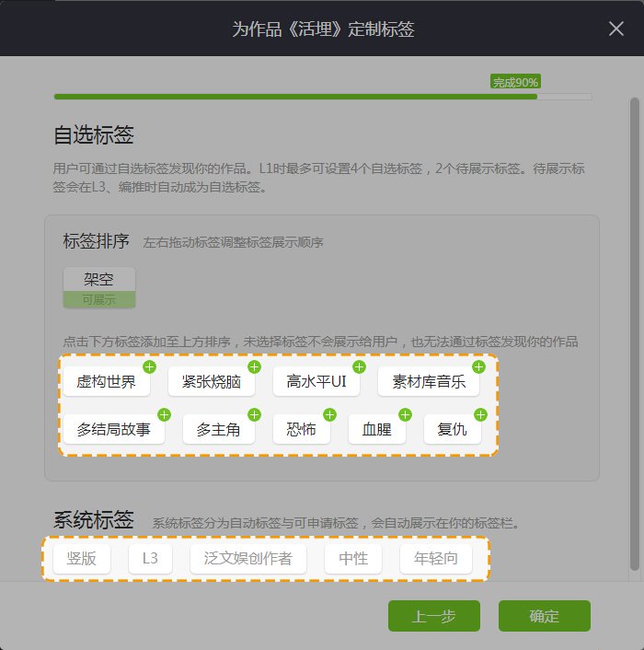Click the plus icon on 紧张烧脑 tag
The width and height of the screenshot is (644, 650).
click(x=254, y=367)
